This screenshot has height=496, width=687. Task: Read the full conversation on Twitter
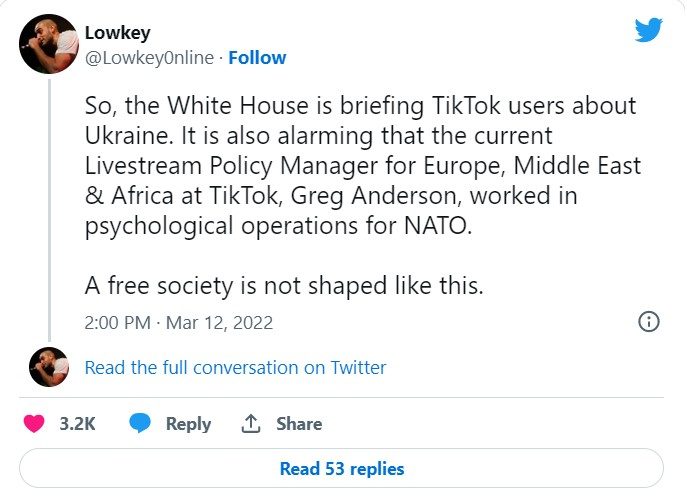(235, 367)
